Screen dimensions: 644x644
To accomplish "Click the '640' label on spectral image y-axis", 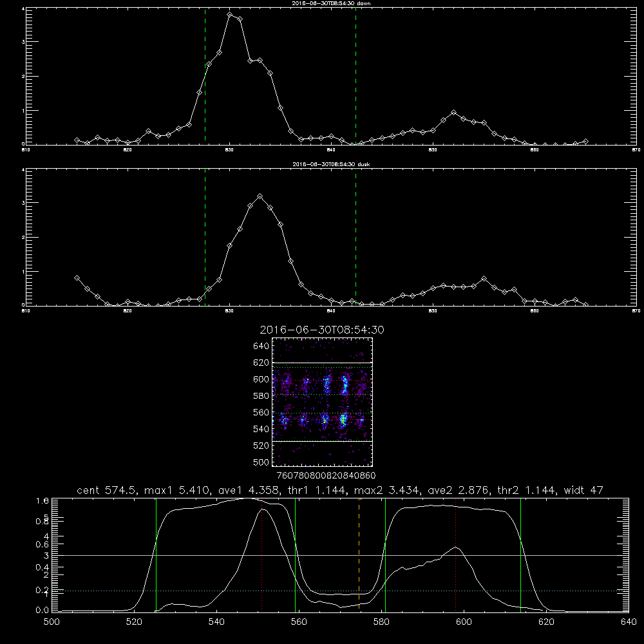I will 261,346.
